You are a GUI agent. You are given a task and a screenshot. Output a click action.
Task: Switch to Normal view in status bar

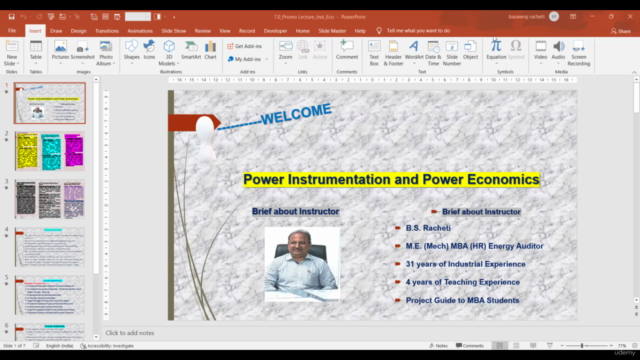[x=500, y=346]
